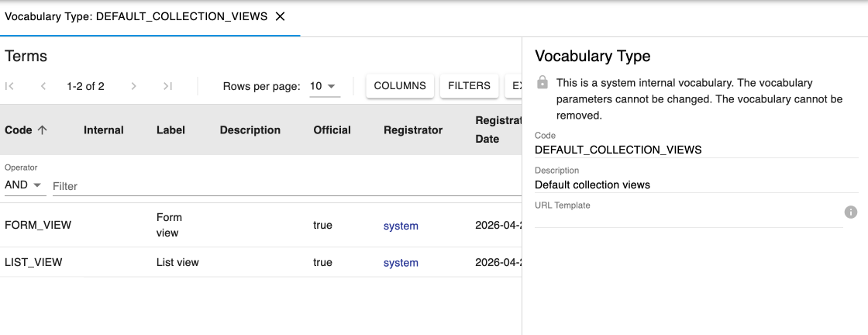This screenshot has width=868, height=335.
Task: Open system registrator link in LIST_VIEW row
Action: click(x=401, y=263)
